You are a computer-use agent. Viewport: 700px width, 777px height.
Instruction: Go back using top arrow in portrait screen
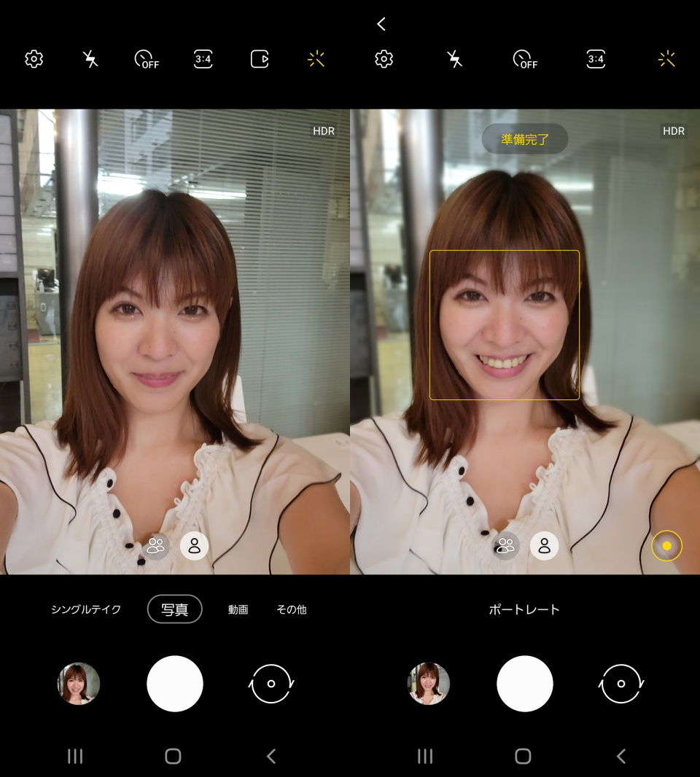pos(381,24)
